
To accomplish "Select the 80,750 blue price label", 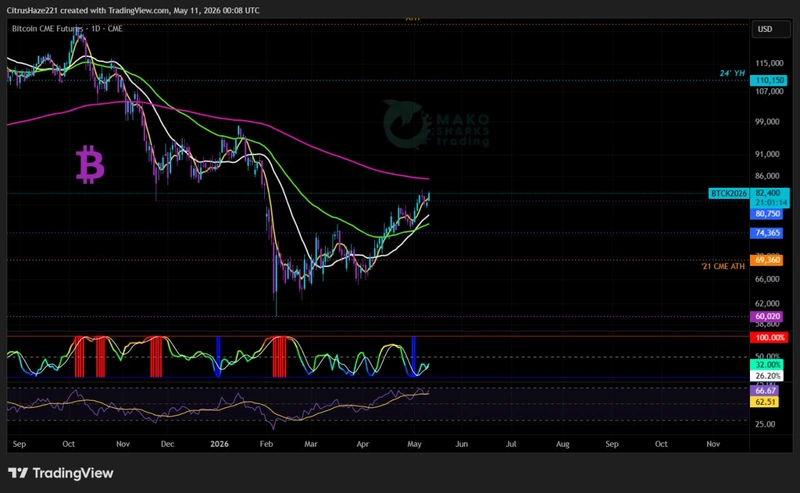I will click(x=767, y=214).
